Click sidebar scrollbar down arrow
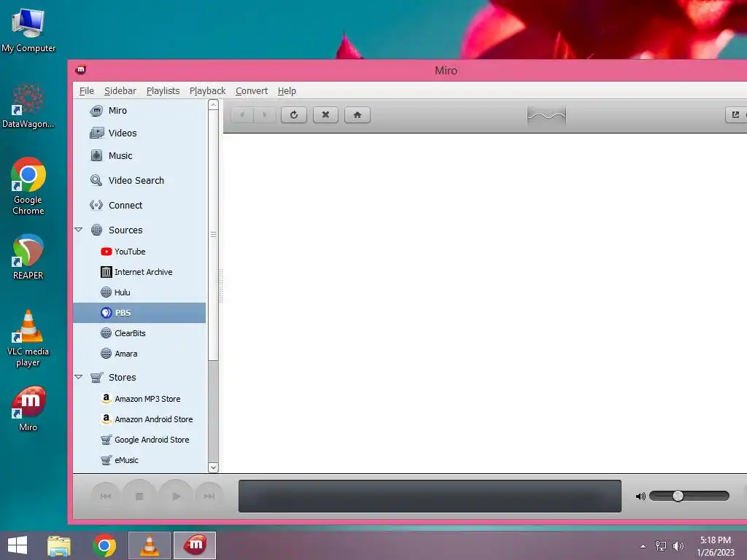Image resolution: width=747 pixels, height=560 pixels. click(214, 467)
